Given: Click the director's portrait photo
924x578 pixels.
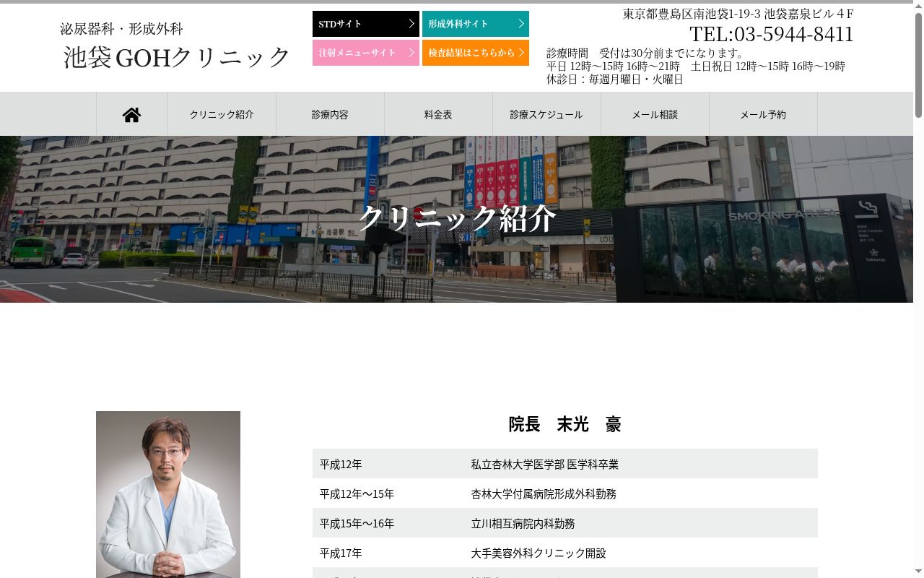Looking at the screenshot, I should tap(168, 494).
